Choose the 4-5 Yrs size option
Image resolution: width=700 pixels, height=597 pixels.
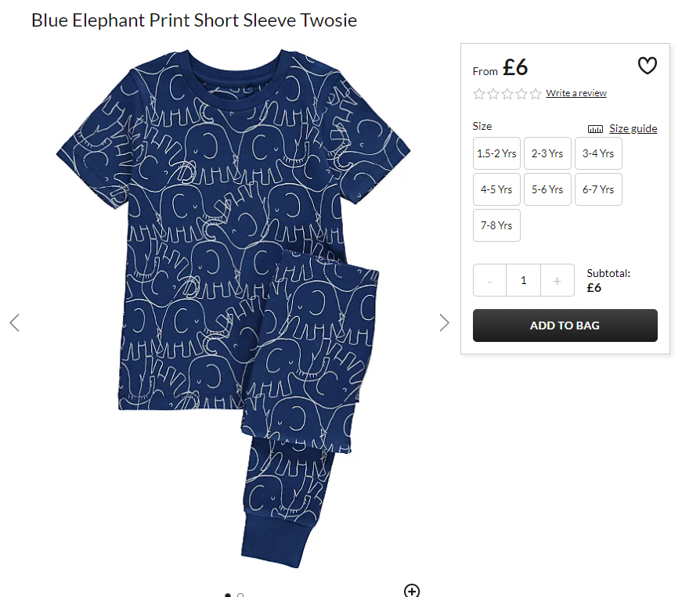click(496, 189)
